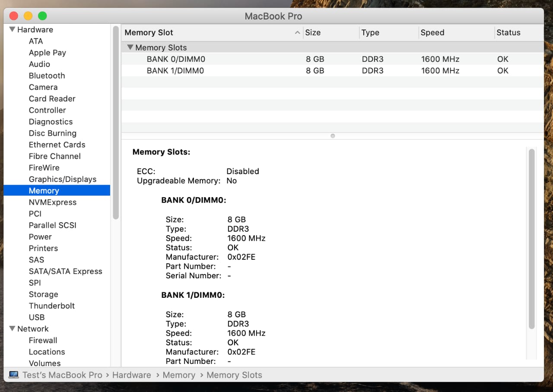Click the sort arrow in Memory Slot column
Image resolution: width=553 pixels, height=392 pixels.
[297, 33]
